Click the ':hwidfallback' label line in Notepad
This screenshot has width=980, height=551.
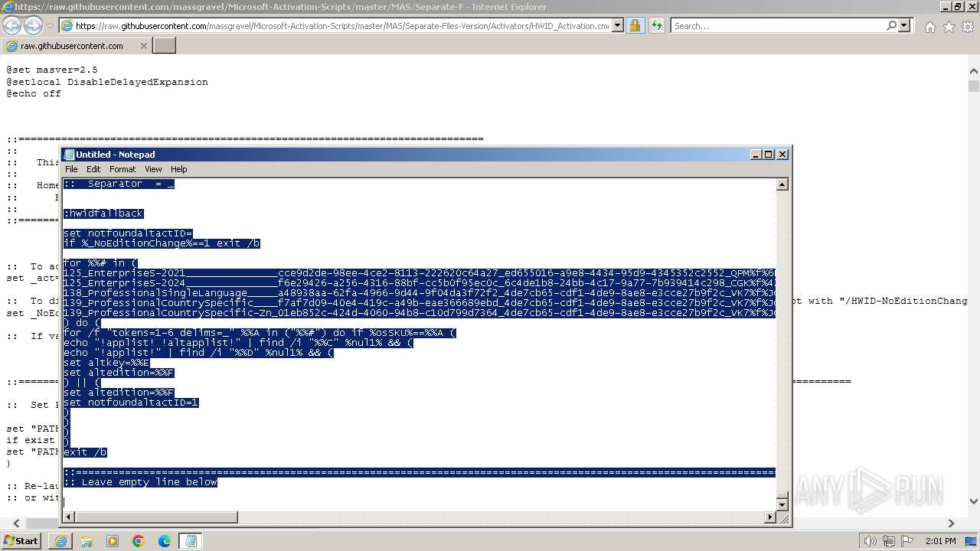coord(103,214)
